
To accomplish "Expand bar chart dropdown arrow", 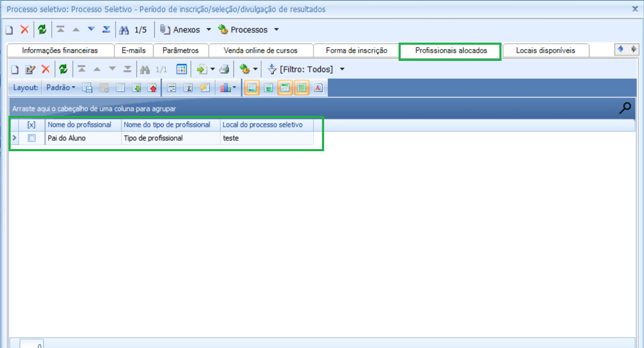I will [x=234, y=87].
